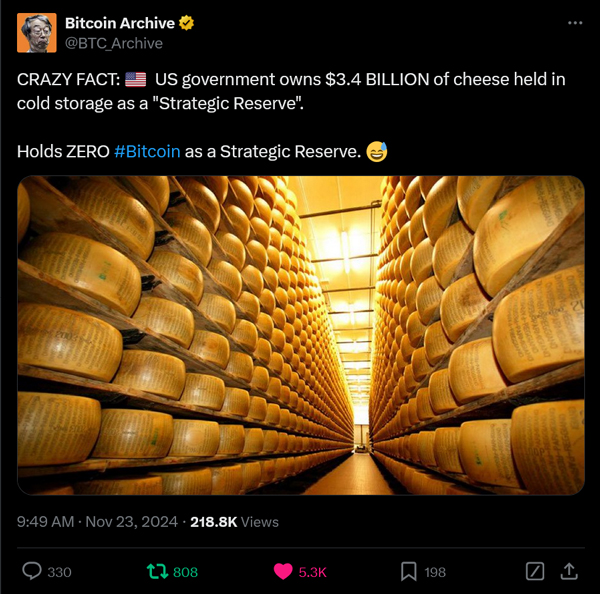
Task: Click the green repost arrows icon
Action: click(157, 571)
